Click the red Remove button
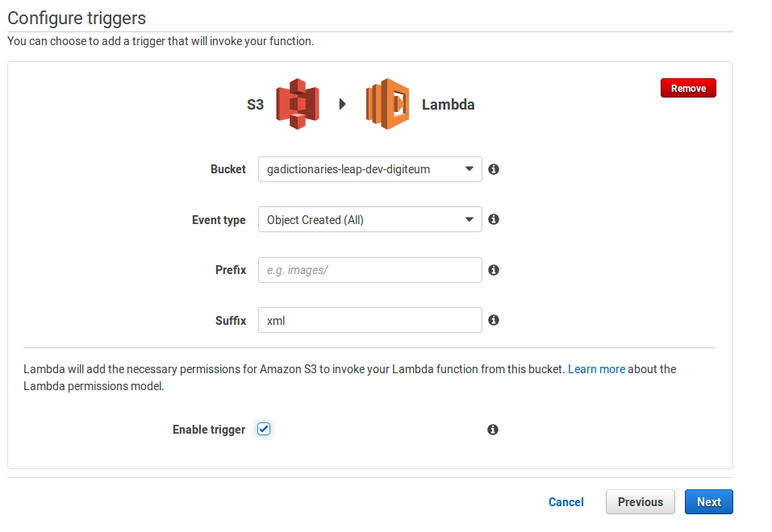 (687, 87)
